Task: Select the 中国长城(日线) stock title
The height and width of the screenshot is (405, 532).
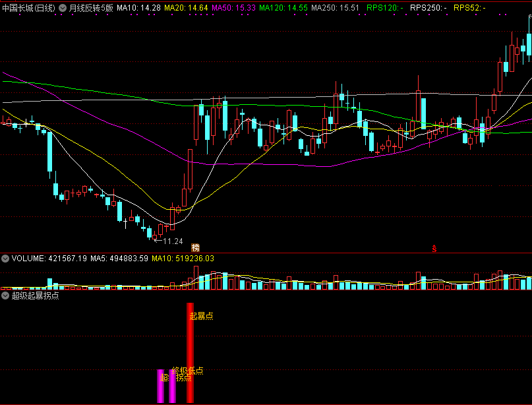Action: click(x=28, y=8)
